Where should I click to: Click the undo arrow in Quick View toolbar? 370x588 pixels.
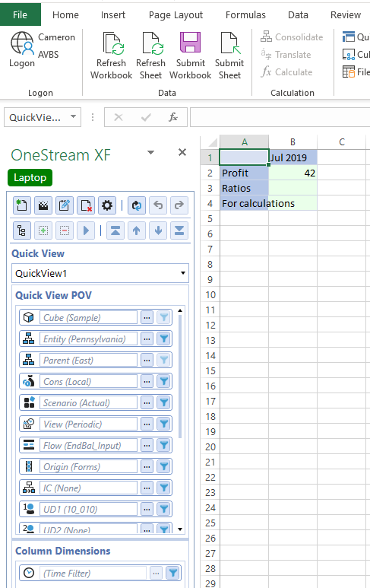(x=158, y=205)
